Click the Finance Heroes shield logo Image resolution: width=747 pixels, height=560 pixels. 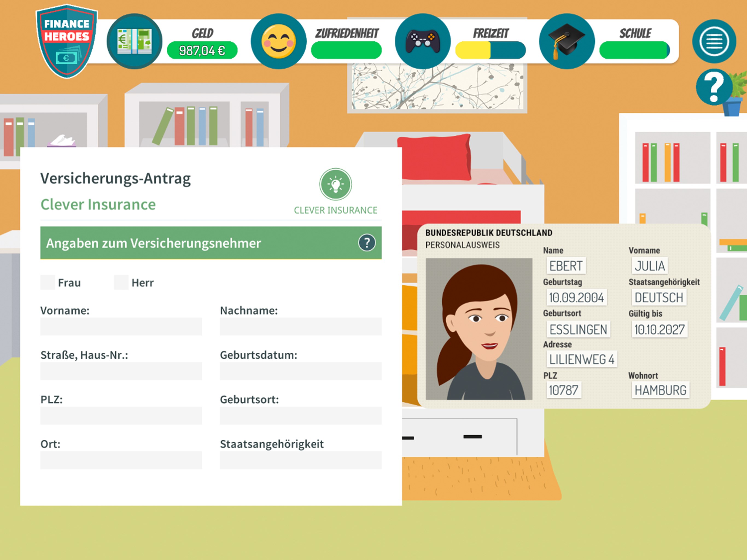[67, 40]
